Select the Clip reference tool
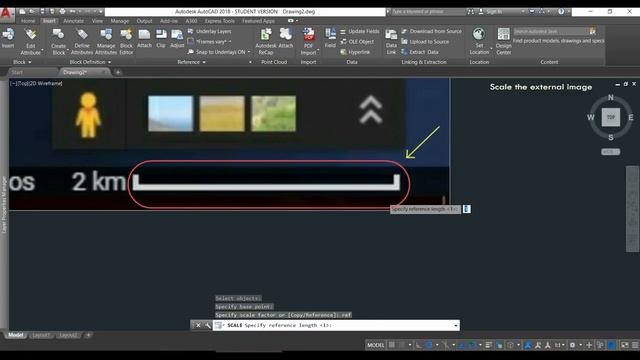This screenshot has width=640, height=360. click(161, 35)
